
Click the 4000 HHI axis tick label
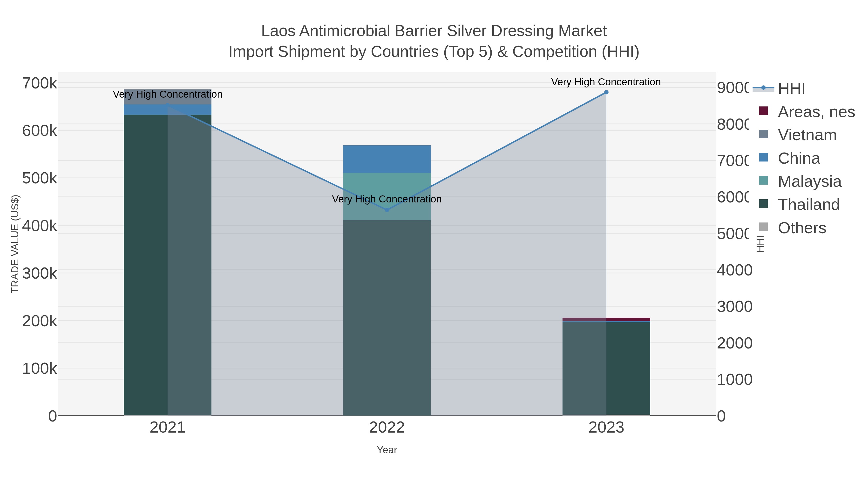[x=735, y=270]
